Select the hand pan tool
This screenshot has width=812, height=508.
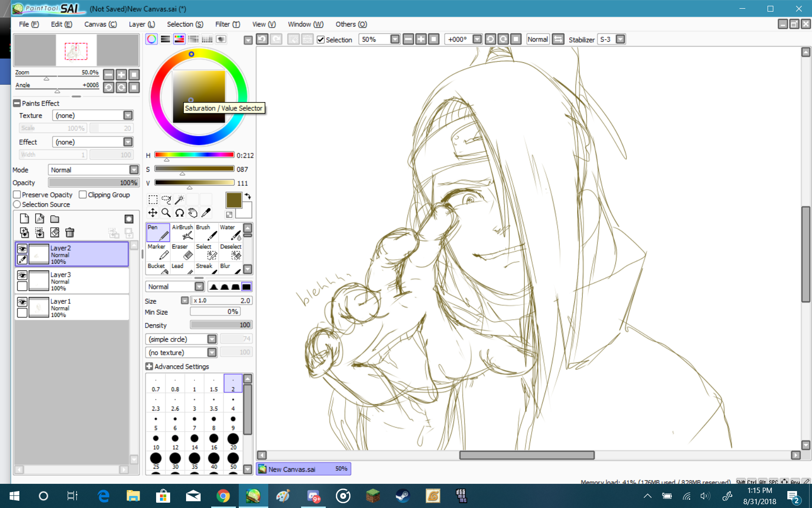193,212
